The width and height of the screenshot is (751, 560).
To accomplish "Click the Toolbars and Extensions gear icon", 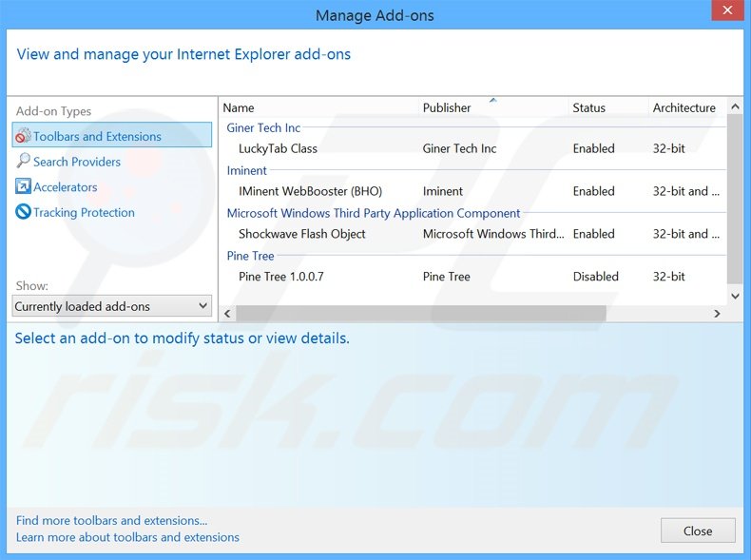I will 23,136.
